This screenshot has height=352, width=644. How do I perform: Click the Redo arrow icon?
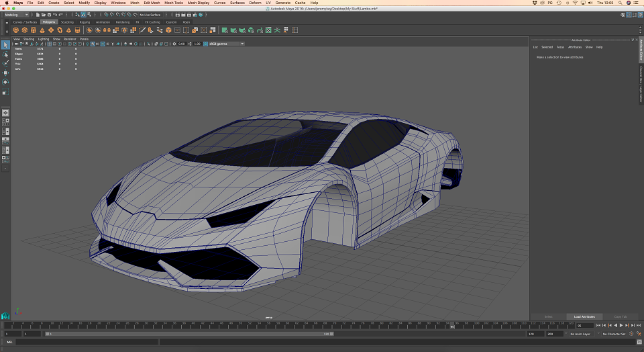[x=61, y=15]
